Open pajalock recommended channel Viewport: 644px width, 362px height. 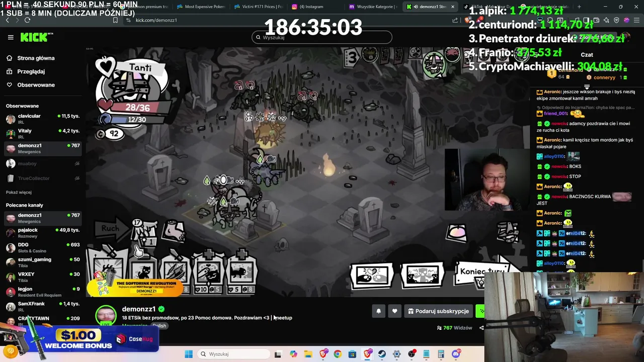tap(43, 233)
